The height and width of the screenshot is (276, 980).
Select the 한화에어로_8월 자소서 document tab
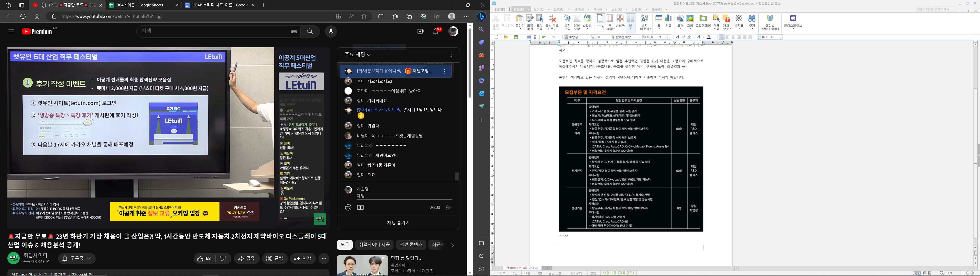pyautogui.click(x=522, y=268)
